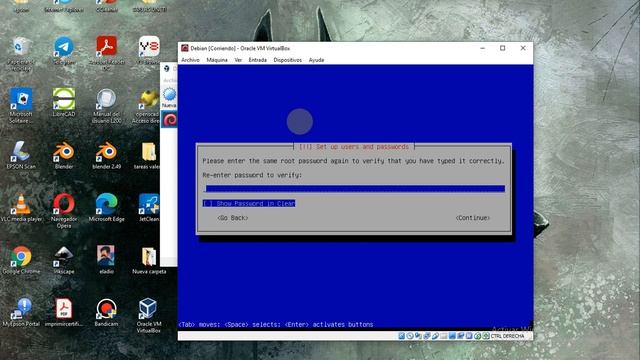
Task: Click the mouse integration status icon
Action: tap(478, 336)
